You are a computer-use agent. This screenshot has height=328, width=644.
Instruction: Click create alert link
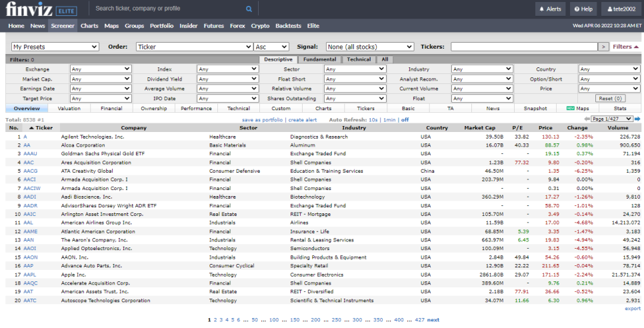coord(302,120)
